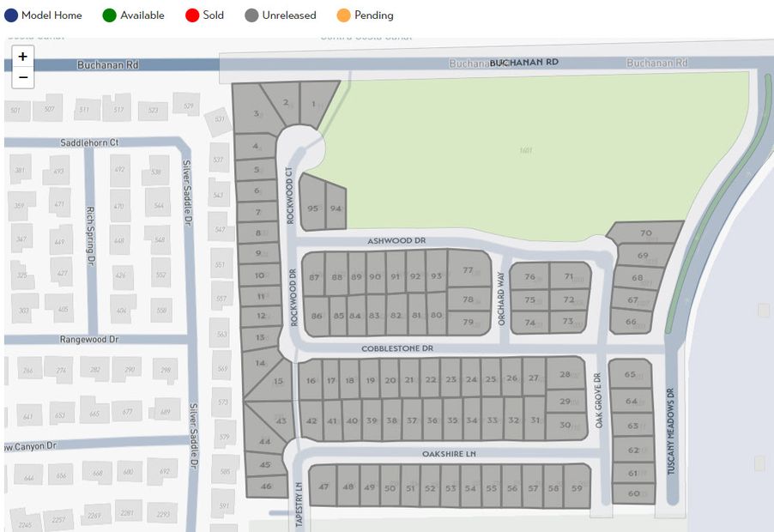Click the gray Unreleased legend dot

point(251,15)
